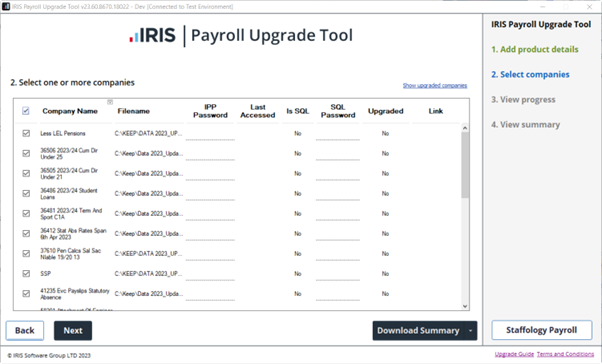Click IPP Password field for SSP row
Image resolution: width=602 pixels, height=364 pixels.
click(210, 274)
